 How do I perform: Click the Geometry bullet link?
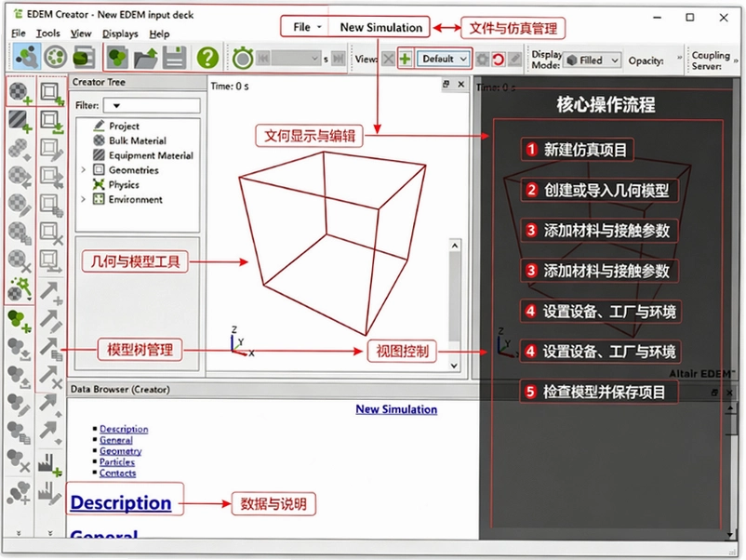tap(120, 451)
